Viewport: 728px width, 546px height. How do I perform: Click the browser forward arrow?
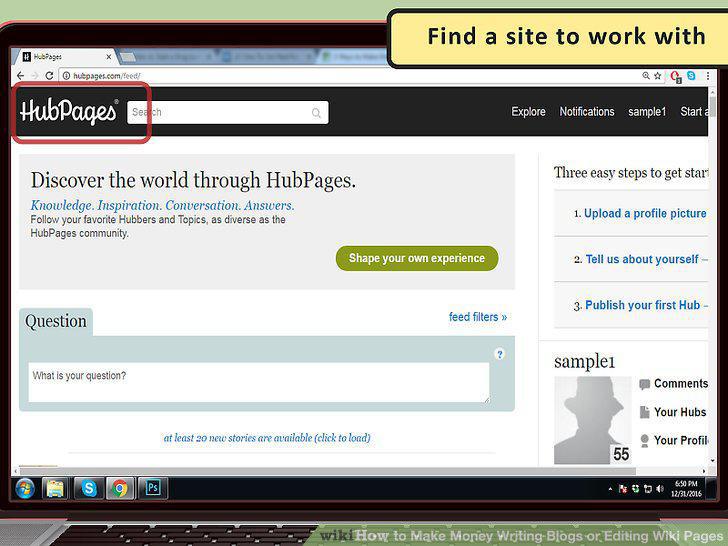pos(35,76)
